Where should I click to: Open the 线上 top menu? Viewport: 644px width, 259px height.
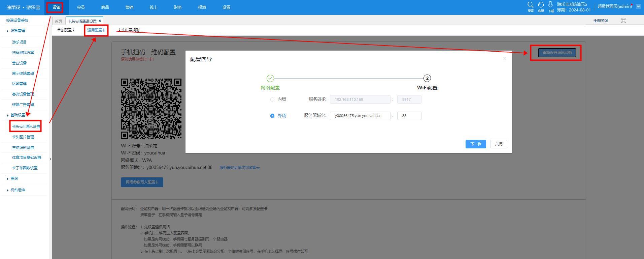pyautogui.click(x=154, y=7)
